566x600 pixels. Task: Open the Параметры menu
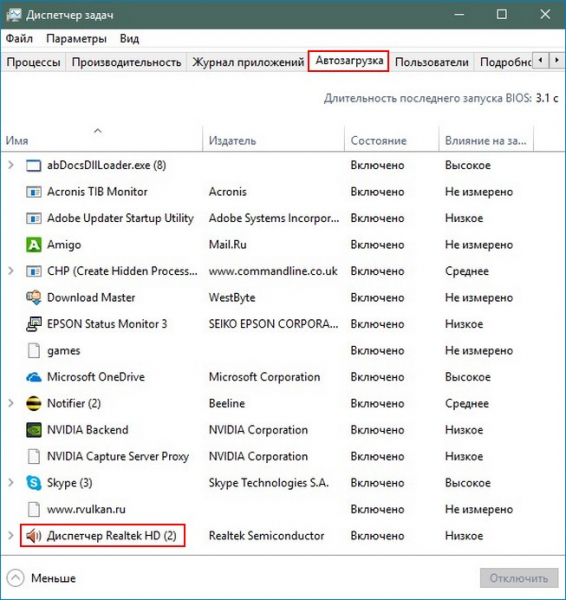pos(76,39)
